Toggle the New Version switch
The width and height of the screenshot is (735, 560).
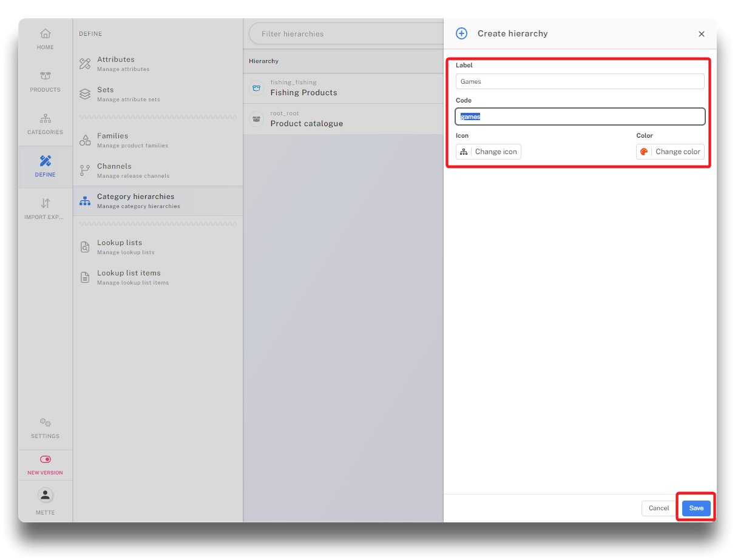click(x=45, y=460)
